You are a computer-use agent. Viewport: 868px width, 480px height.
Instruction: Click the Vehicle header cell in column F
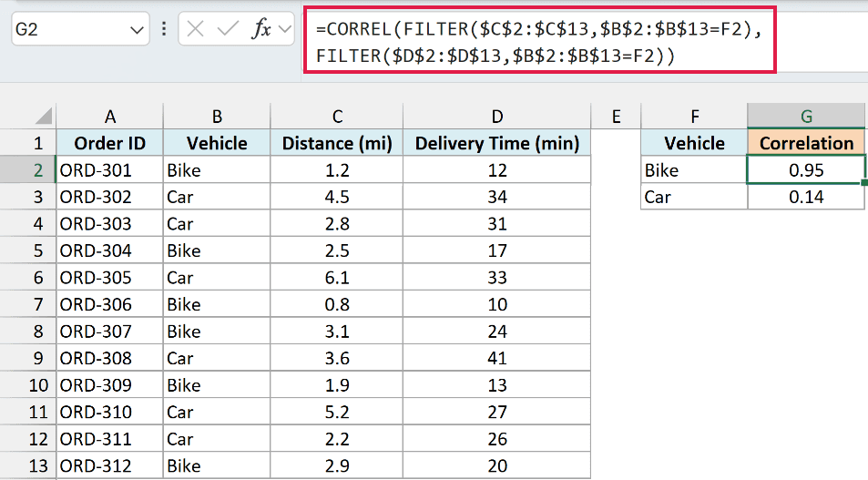click(694, 143)
